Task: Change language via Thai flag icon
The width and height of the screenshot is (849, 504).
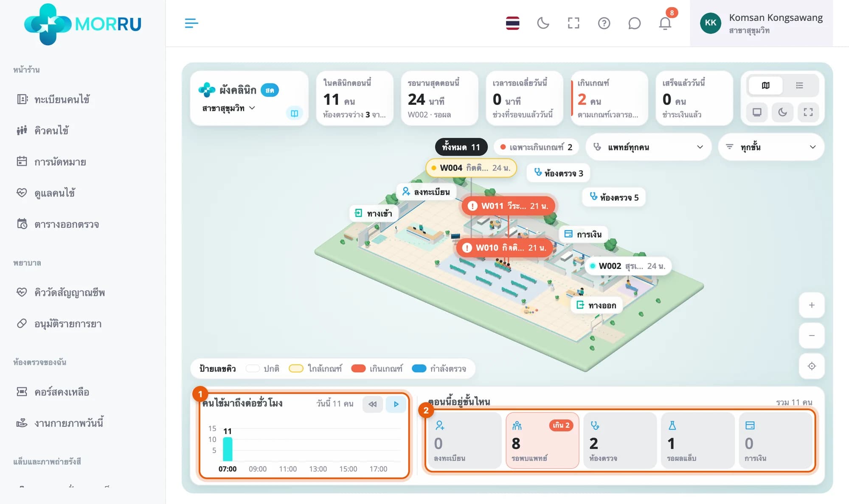Action: tap(512, 23)
